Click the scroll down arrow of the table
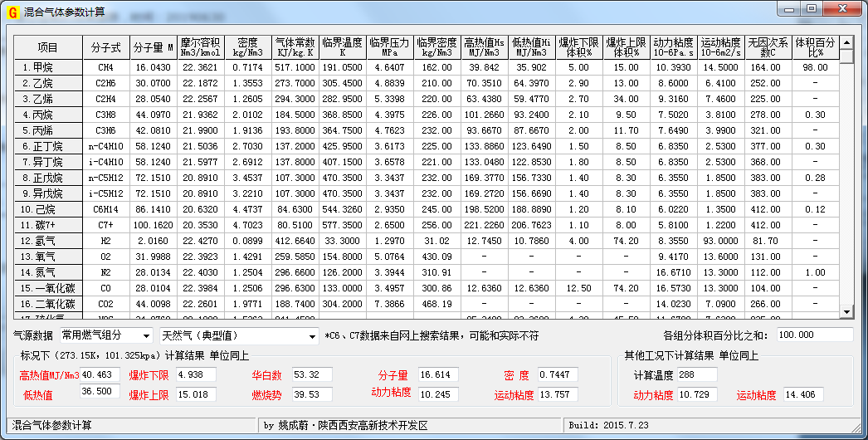The width and height of the screenshot is (868, 440). coord(846,312)
